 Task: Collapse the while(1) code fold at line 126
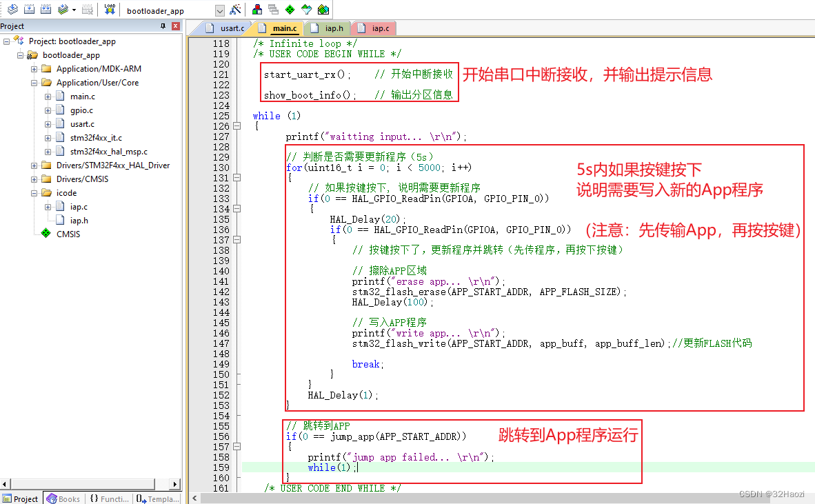237,126
